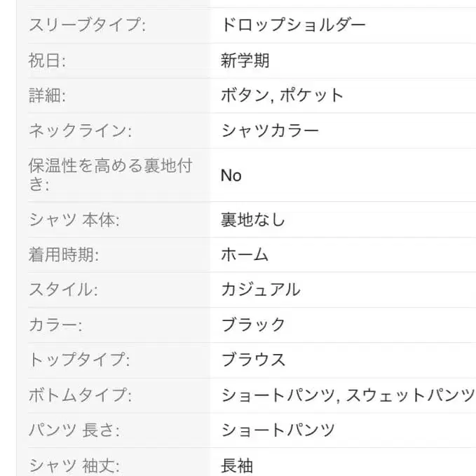Click the スリーブタイプ label
This screenshot has height=476, width=476.
(x=87, y=26)
